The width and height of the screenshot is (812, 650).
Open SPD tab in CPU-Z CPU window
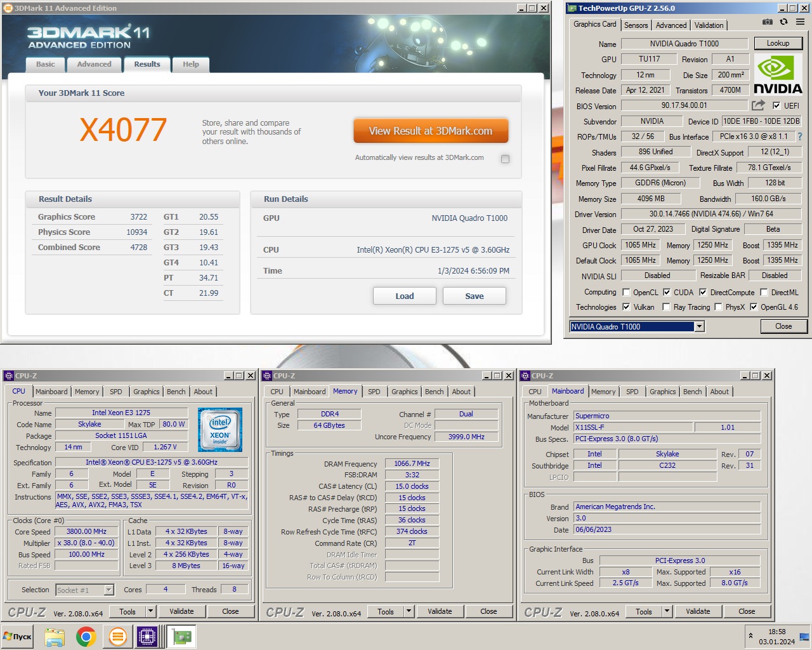116,392
